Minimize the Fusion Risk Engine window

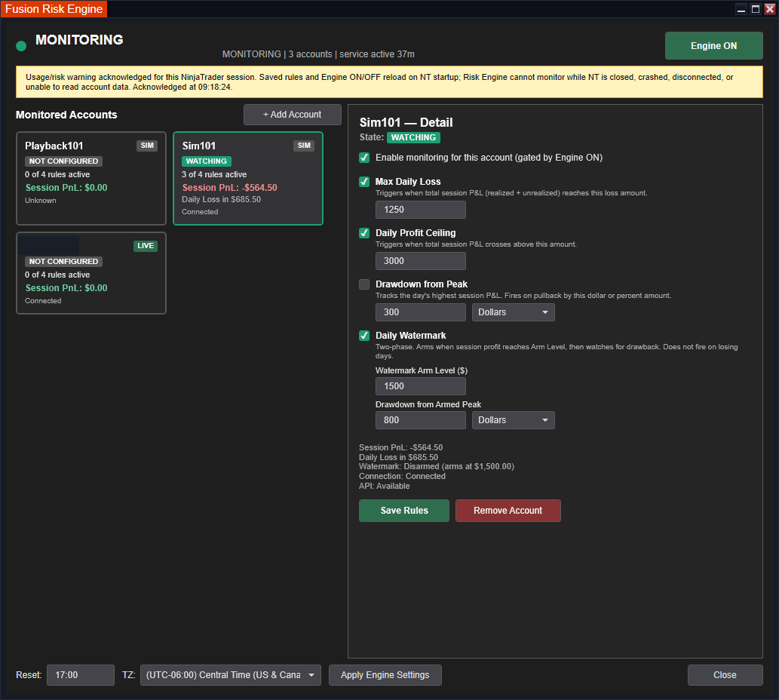click(x=741, y=9)
